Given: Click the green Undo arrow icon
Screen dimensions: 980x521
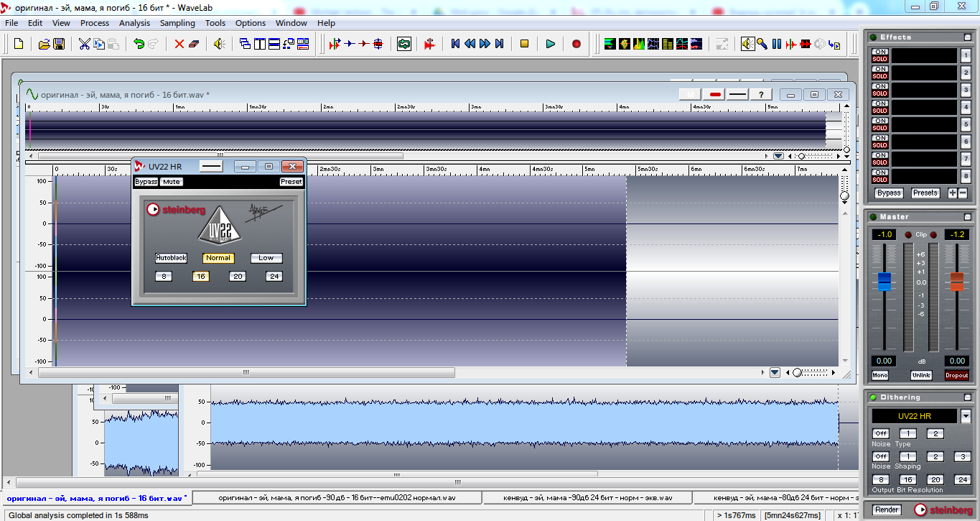Looking at the screenshot, I should tap(139, 44).
